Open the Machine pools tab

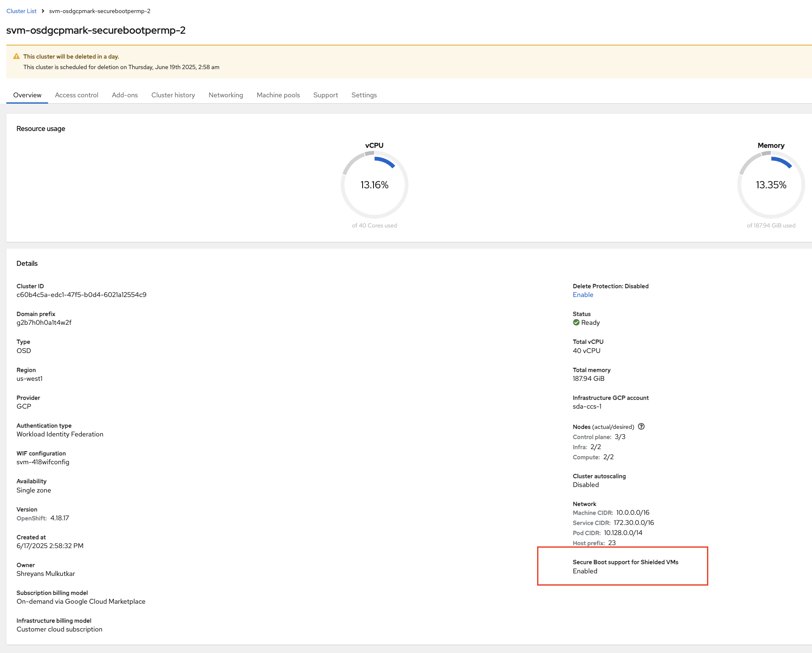pos(278,95)
